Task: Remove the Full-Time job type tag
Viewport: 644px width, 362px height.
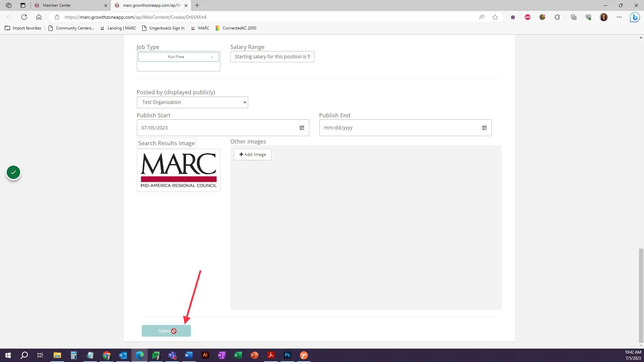Action: point(212,57)
